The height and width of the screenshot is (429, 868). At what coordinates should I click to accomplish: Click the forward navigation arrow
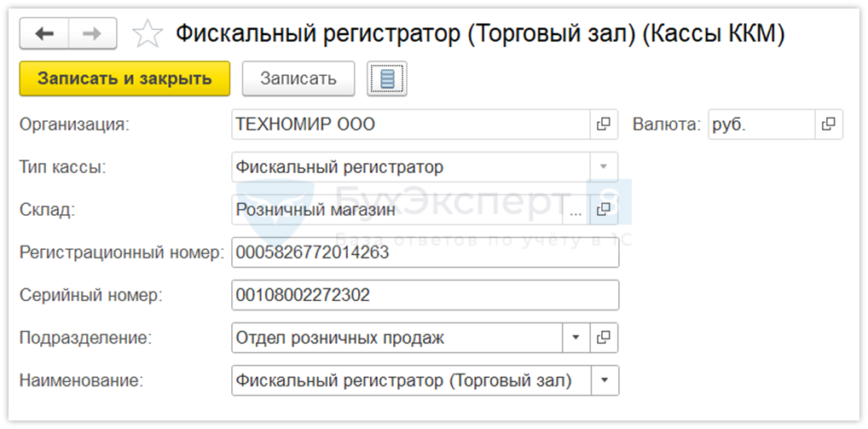point(91,33)
